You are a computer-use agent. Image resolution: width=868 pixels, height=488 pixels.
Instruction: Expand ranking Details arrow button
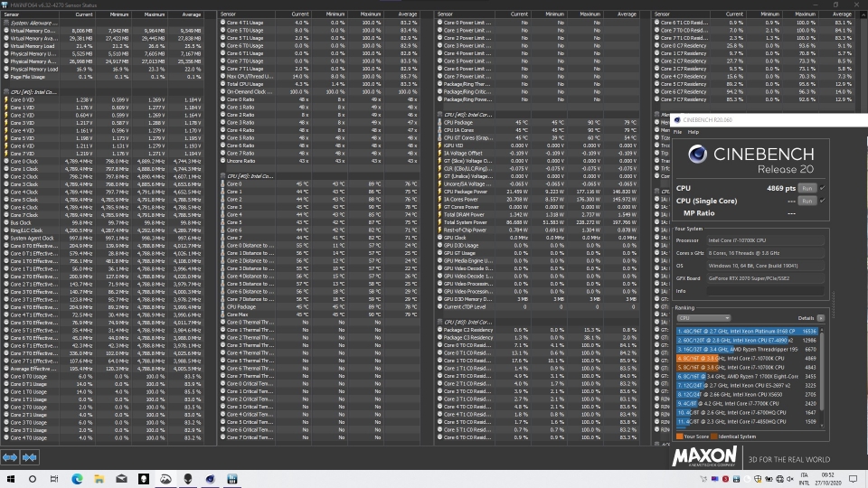tap(820, 318)
